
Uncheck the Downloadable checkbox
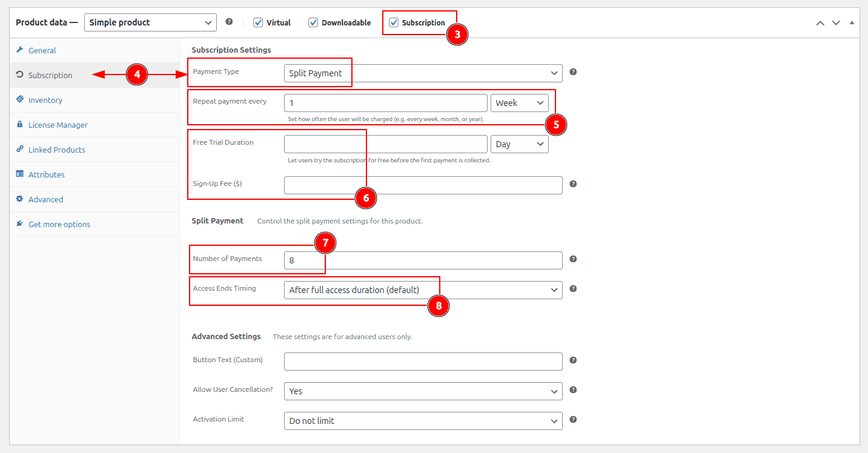(313, 22)
